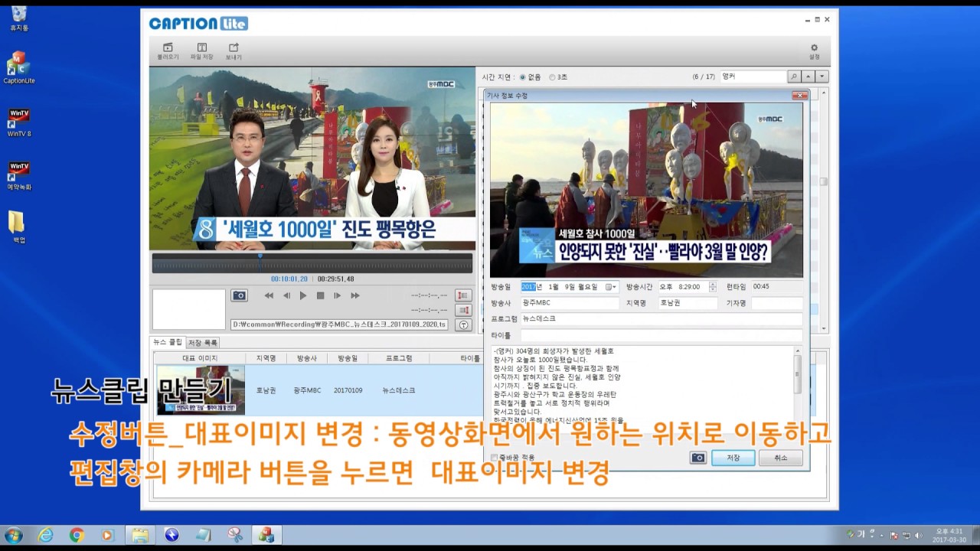
Task: Enable the 줄바꿈 적용 checkbox
Action: (x=495, y=458)
